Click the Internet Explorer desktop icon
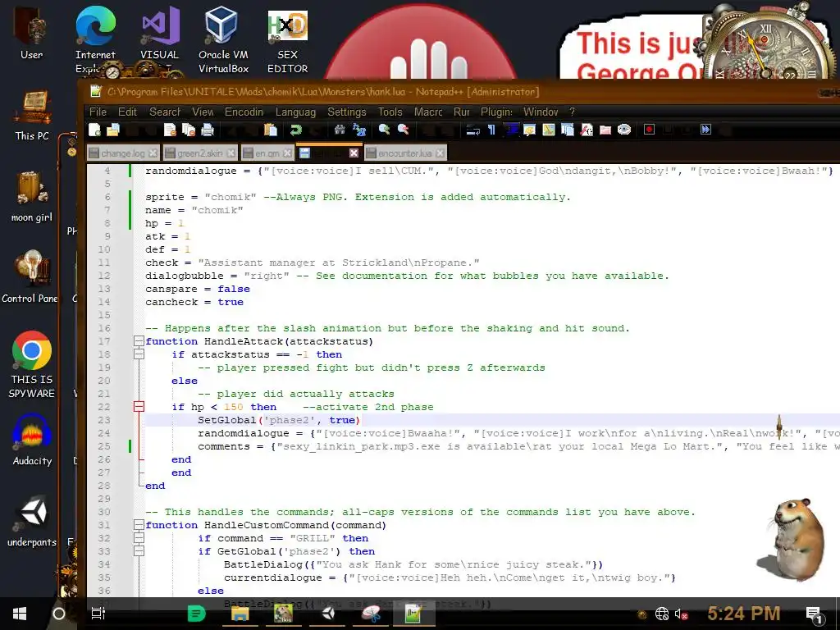The width and height of the screenshot is (840, 630). coord(95,39)
